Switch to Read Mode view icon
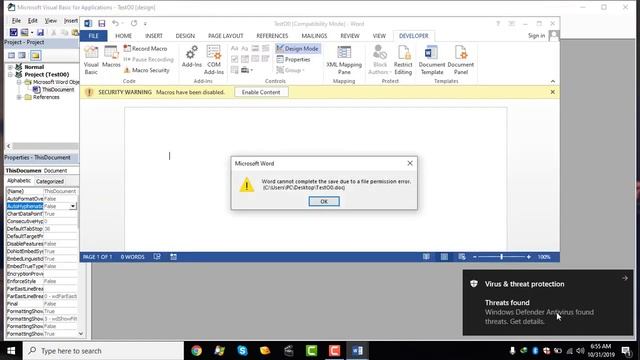 pos(426,257)
